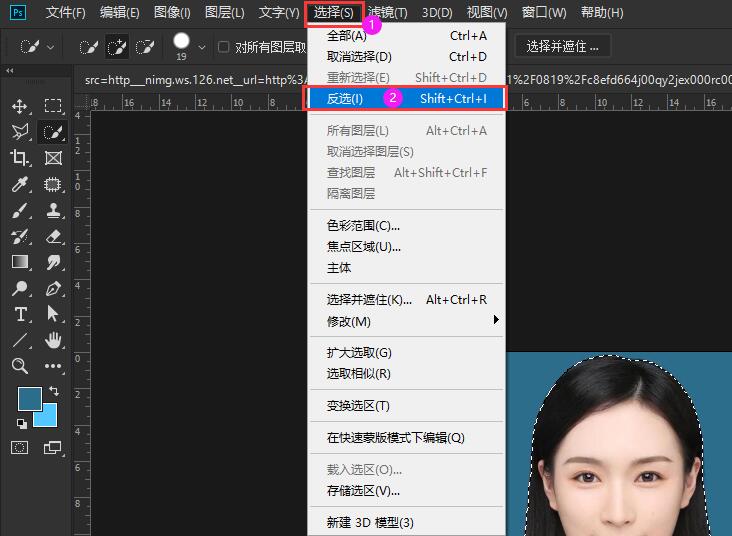Open the Type menu
This screenshot has width=732, height=536.
279,12
